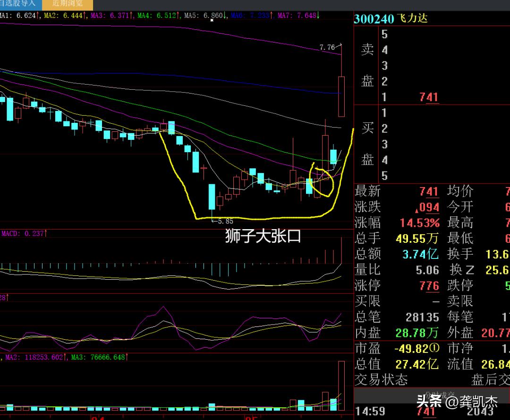This screenshot has width=510, height=420.
Task: Select sell level 1 price 741
Action: [429, 97]
